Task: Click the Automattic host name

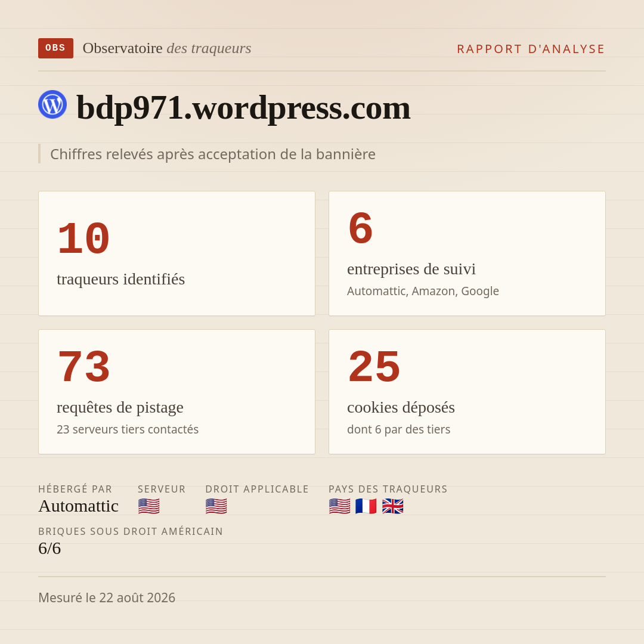Action: tap(79, 506)
